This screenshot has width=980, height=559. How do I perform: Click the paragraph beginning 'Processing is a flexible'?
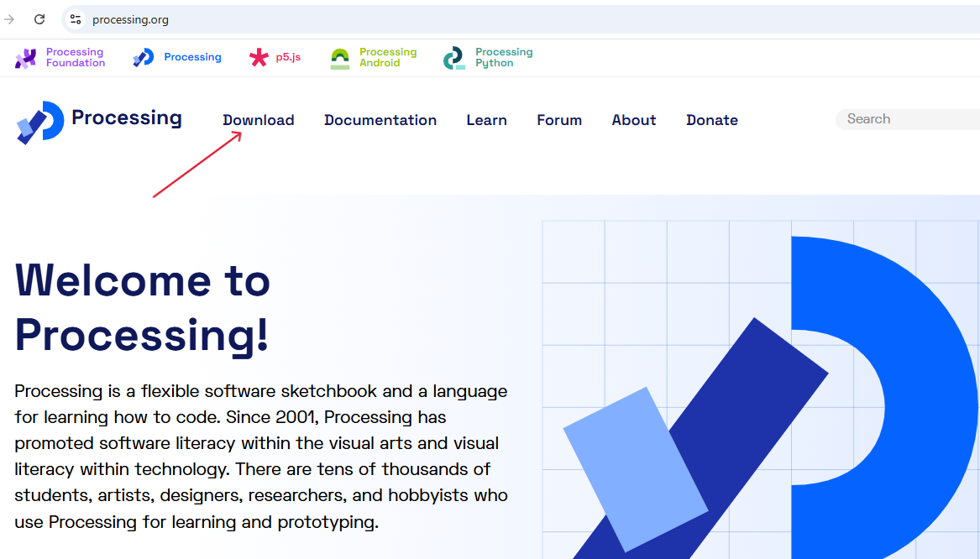261,456
